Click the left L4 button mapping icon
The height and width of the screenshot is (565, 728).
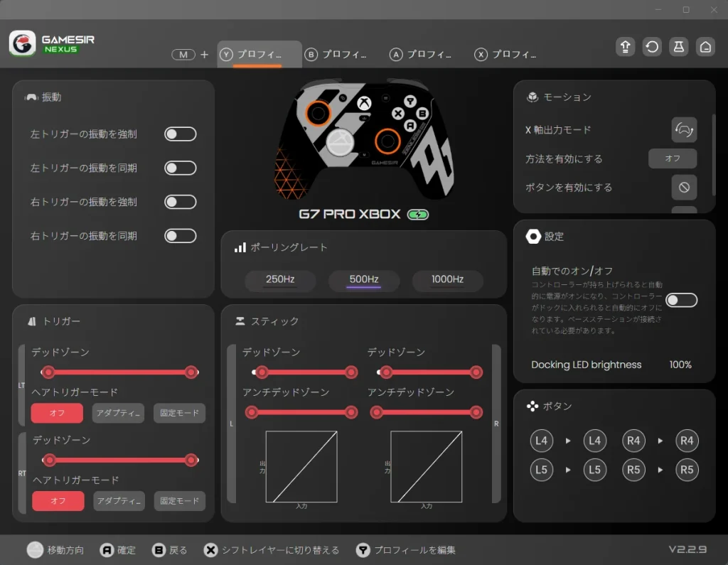click(542, 441)
